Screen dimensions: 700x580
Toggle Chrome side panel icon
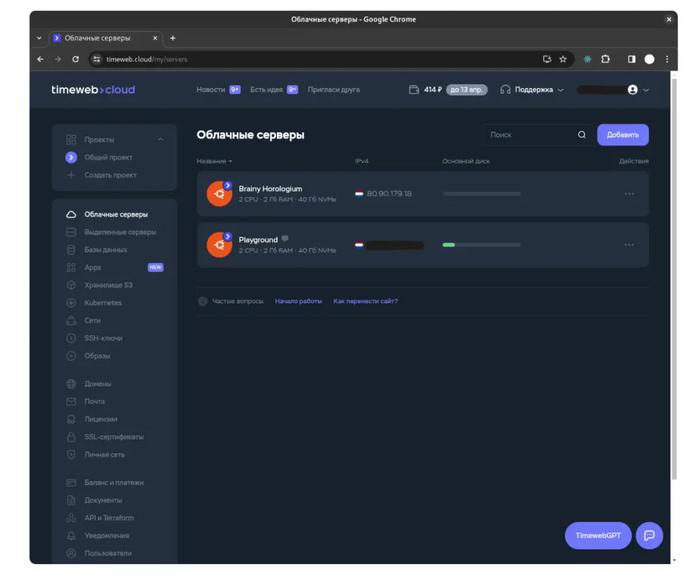(x=631, y=59)
